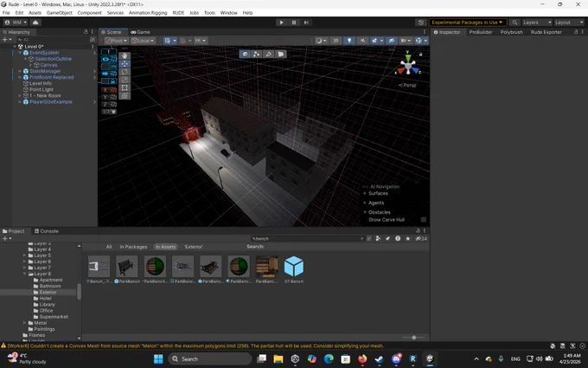The width and height of the screenshot is (588, 368).
Task: Open the Layers dropdown
Action: [x=537, y=23]
